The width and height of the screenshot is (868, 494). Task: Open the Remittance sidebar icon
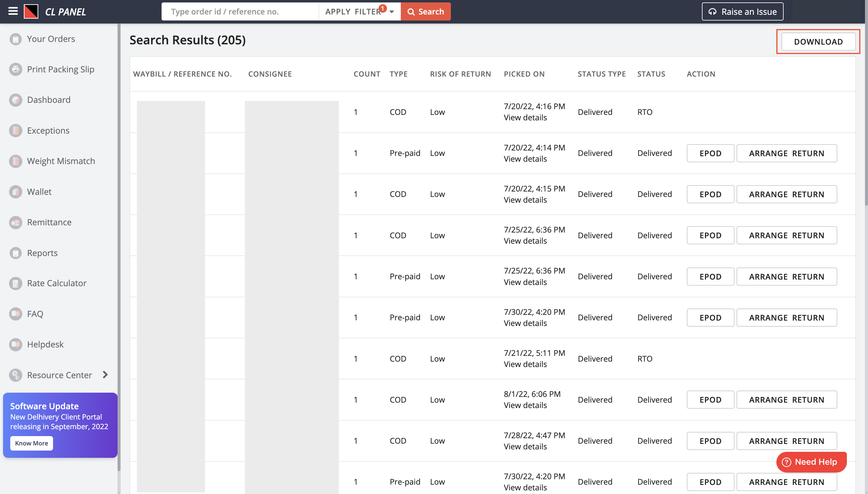tap(16, 222)
